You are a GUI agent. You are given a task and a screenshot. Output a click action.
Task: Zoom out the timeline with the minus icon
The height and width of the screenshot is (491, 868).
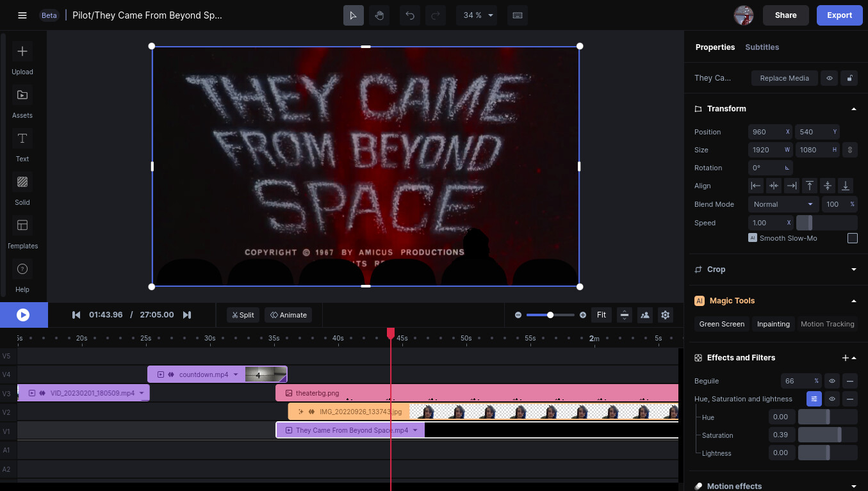(x=518, y=315)
